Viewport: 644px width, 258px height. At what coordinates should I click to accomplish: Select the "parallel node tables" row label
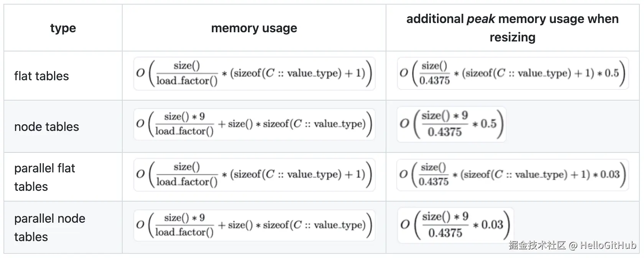point(49,227)
